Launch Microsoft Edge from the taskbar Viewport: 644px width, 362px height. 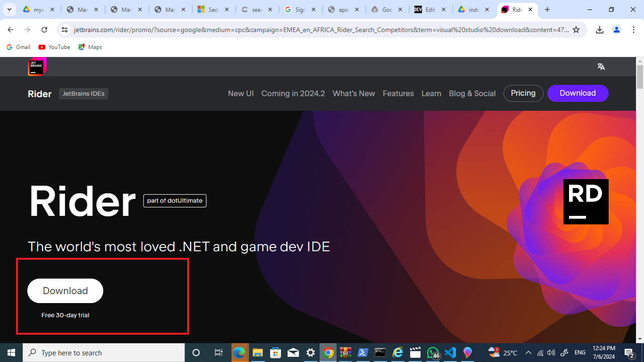coord(239,353)
